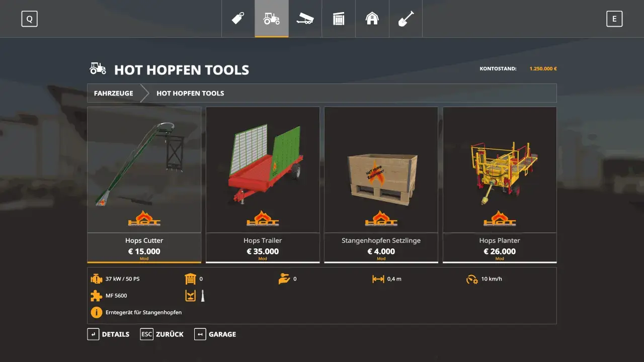Click ZURÜCK to go back
644x362 pixels.
[162, 334]
